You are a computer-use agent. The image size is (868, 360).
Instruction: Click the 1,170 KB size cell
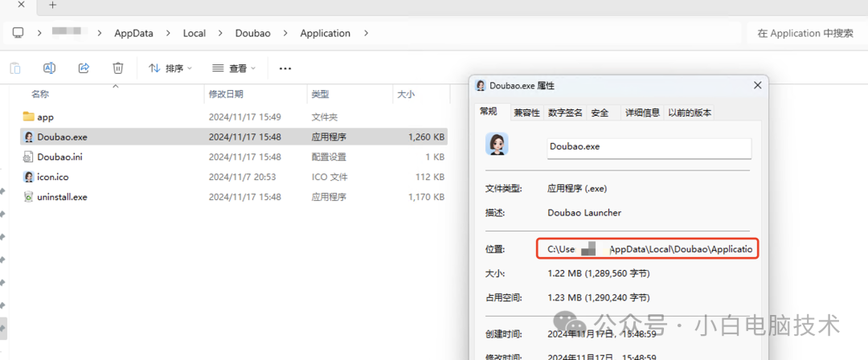point(426,197)
